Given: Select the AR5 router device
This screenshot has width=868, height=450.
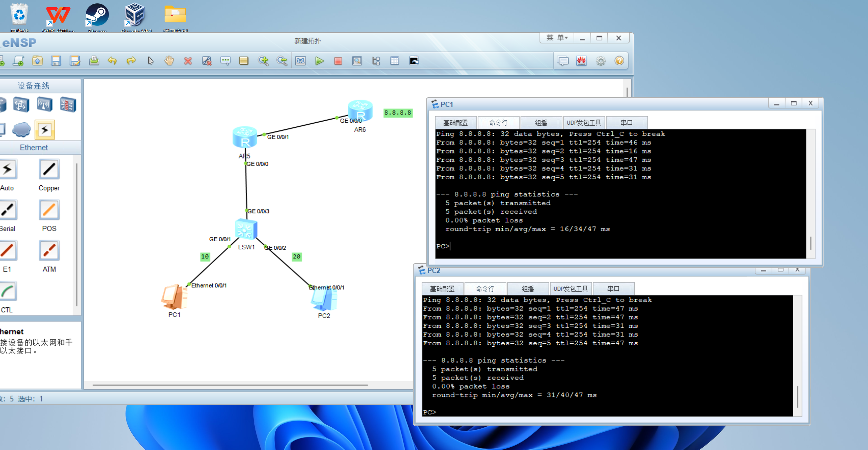Looking at the screenshot, I should tap(245, 137).
